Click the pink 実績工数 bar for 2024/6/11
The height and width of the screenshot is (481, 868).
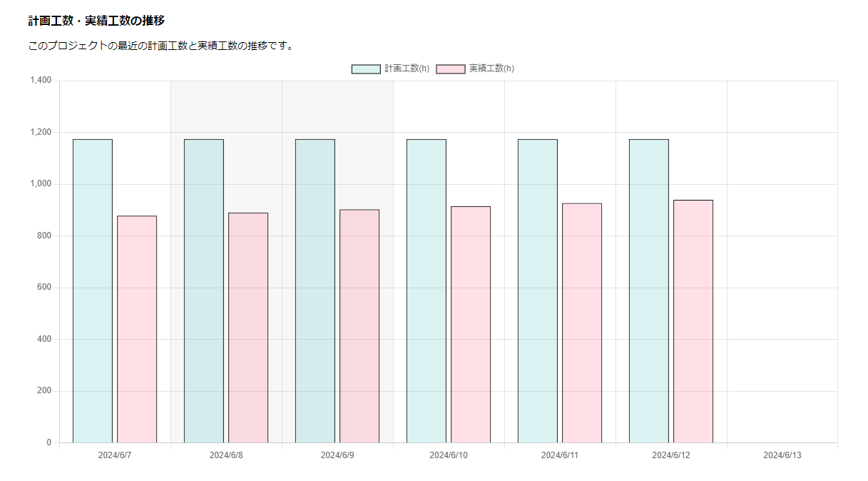pos(582,323)
